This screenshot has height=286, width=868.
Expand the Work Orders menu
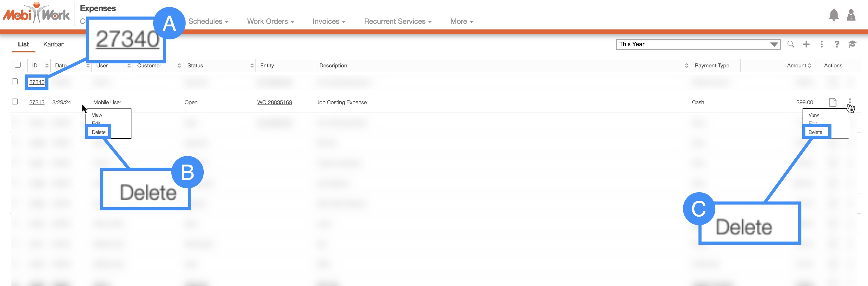tap(270, 21)
